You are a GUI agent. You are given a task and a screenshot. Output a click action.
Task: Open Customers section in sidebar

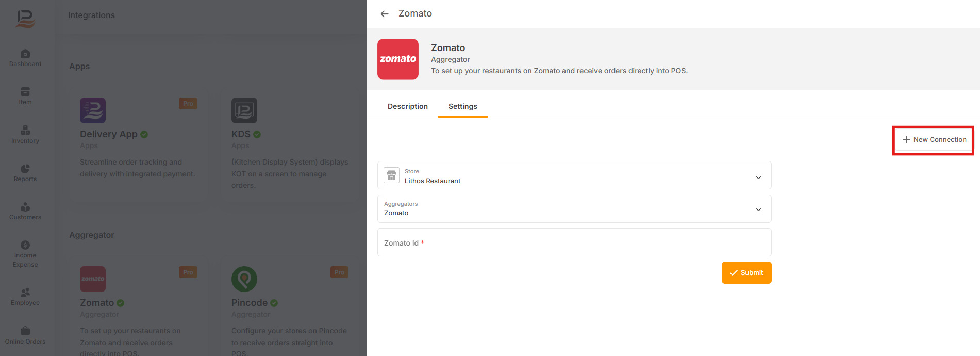[x=25, y=211]
